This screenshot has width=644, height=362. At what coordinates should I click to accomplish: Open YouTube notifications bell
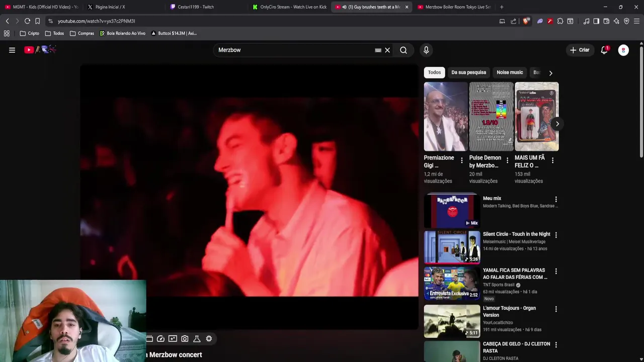pyautogui.click(x=604, y=50)
